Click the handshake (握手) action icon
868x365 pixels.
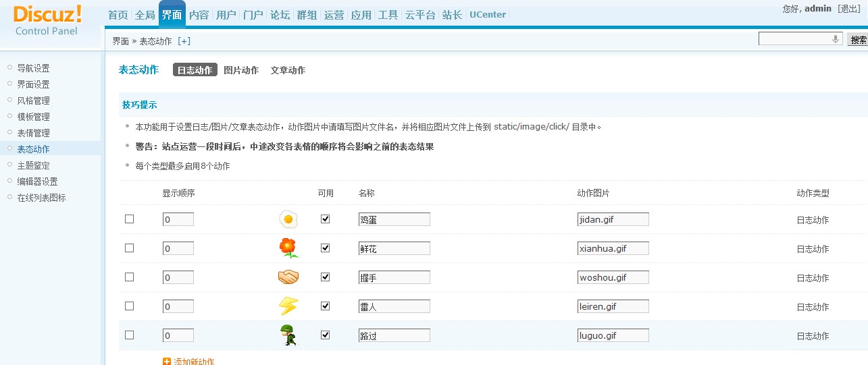point(288,277)
